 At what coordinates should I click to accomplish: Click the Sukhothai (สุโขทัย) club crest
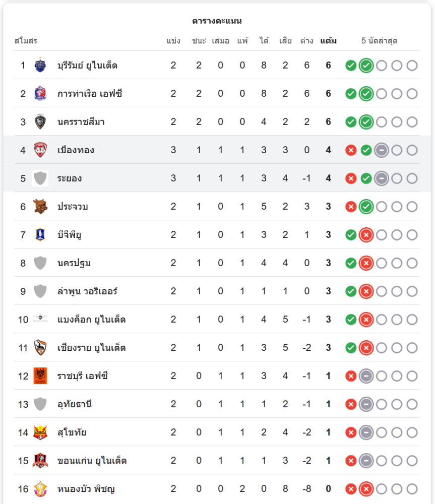coord(40,432)
